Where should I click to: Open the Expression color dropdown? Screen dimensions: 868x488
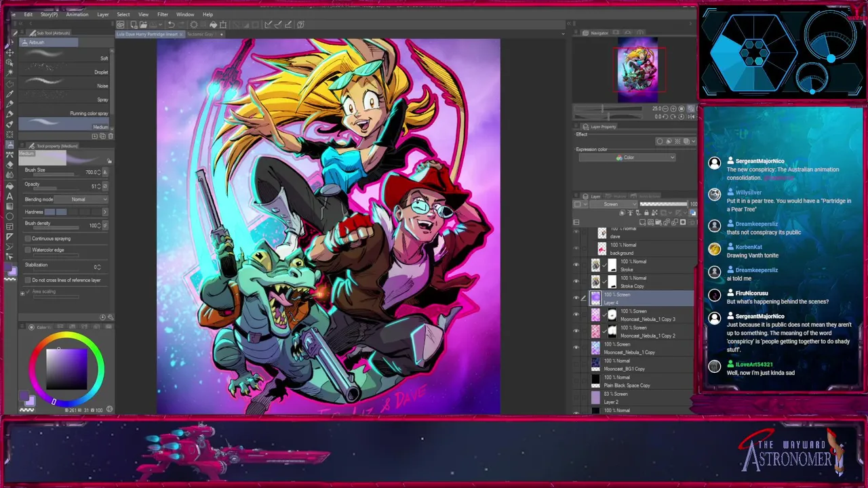pos(627,158)
